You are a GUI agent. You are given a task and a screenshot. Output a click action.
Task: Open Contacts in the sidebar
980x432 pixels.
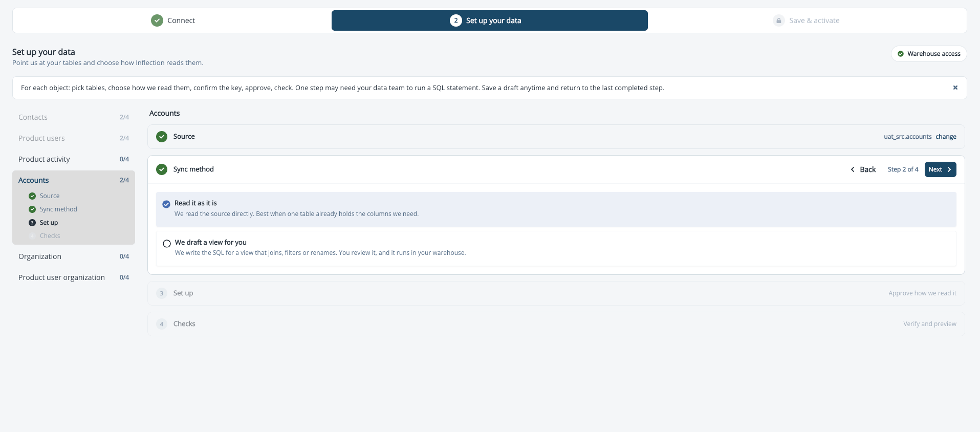(x=74, y=117)
